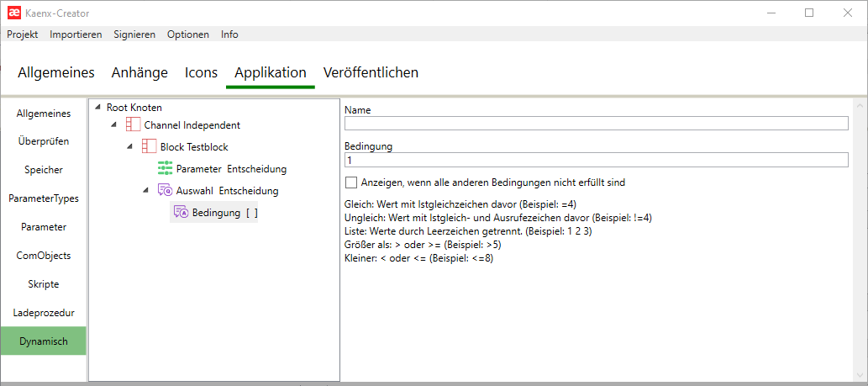Open the ParameterTypes side section
Image resolution: width=868 pixels, height=386 pixels.
click(x=44, y=198)
